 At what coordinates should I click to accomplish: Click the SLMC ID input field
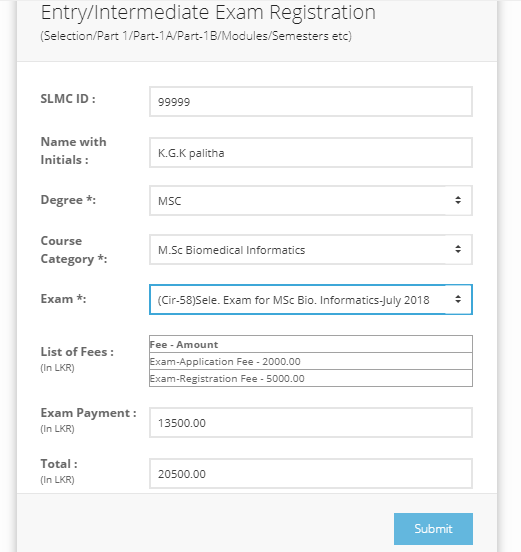pos(310,102)
